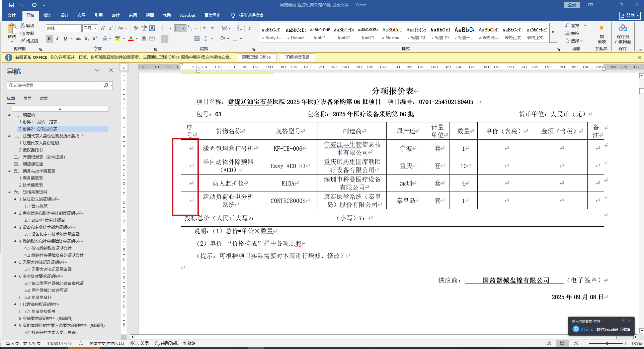Apply the enclosed character (字) tool
The height and width of the screenshot is (349, 644).
152,39
